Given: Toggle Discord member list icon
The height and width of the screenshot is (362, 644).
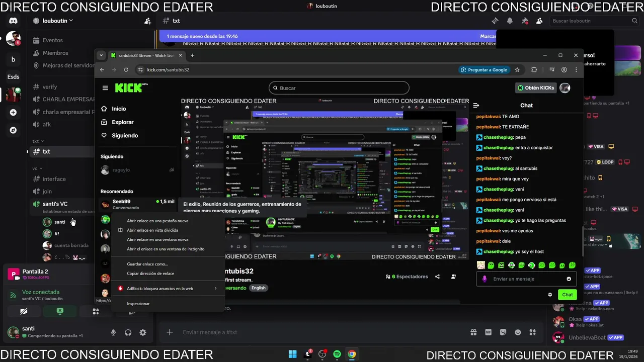Looking at the screenshot, I should (539, 21).
